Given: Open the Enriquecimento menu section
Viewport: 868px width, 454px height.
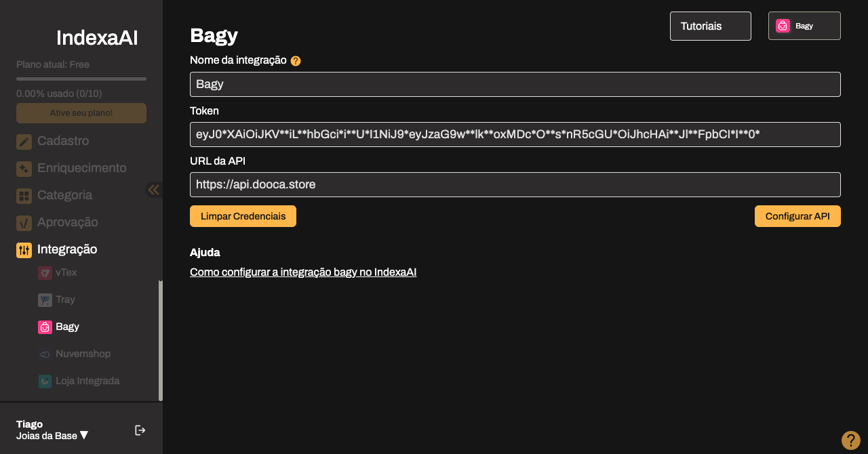Looking at the screenshot, I should (x=72, y=169).
